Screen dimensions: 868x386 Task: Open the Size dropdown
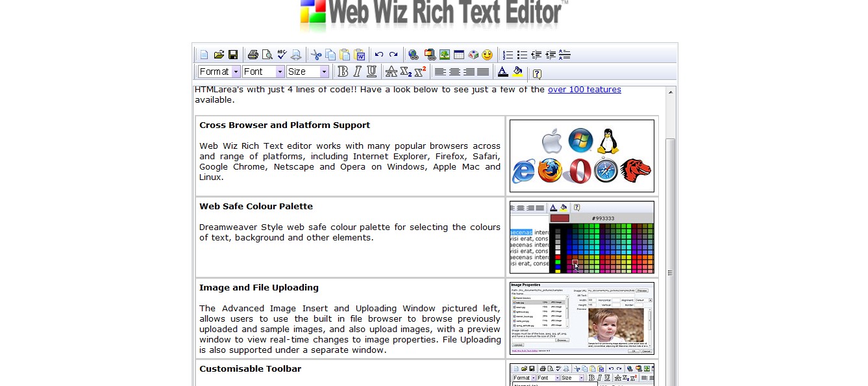[308, 71]
